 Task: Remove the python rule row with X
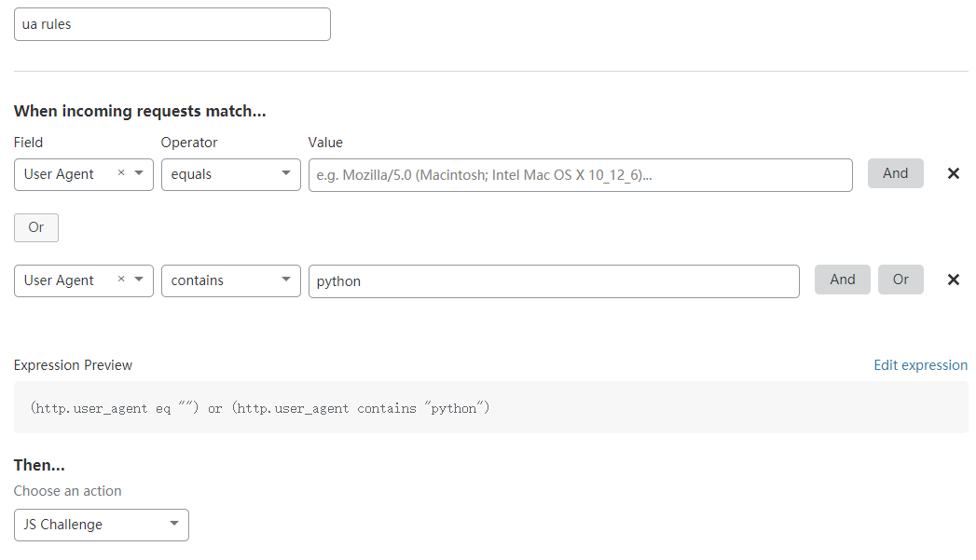point(953,280)
